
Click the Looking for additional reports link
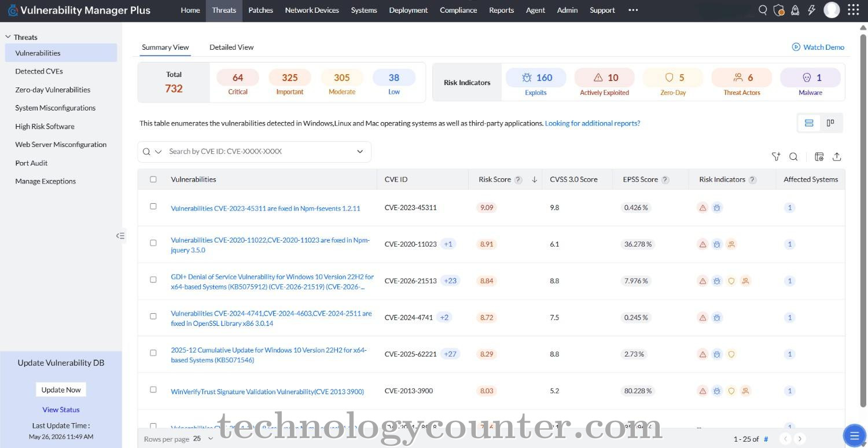click(593, 123)
